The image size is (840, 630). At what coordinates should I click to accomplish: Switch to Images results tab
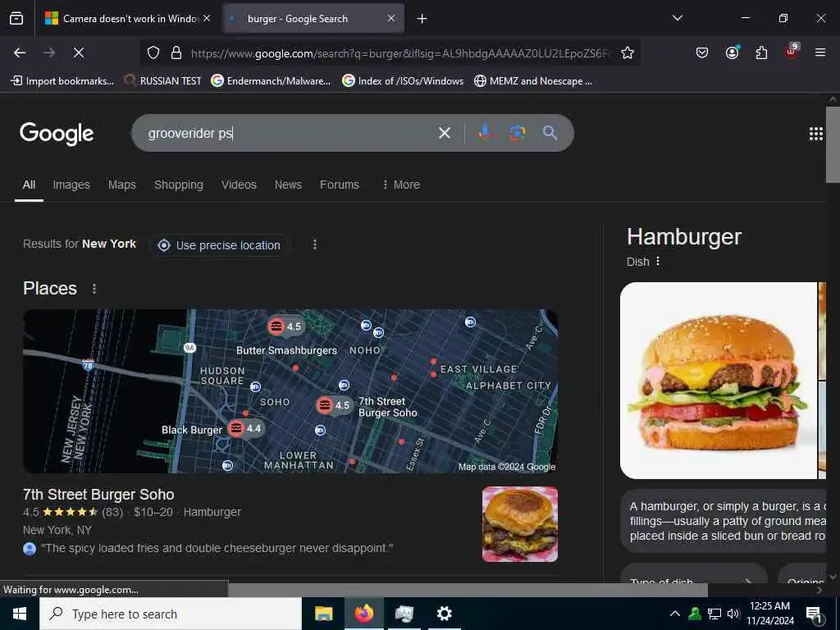(71, 185)
